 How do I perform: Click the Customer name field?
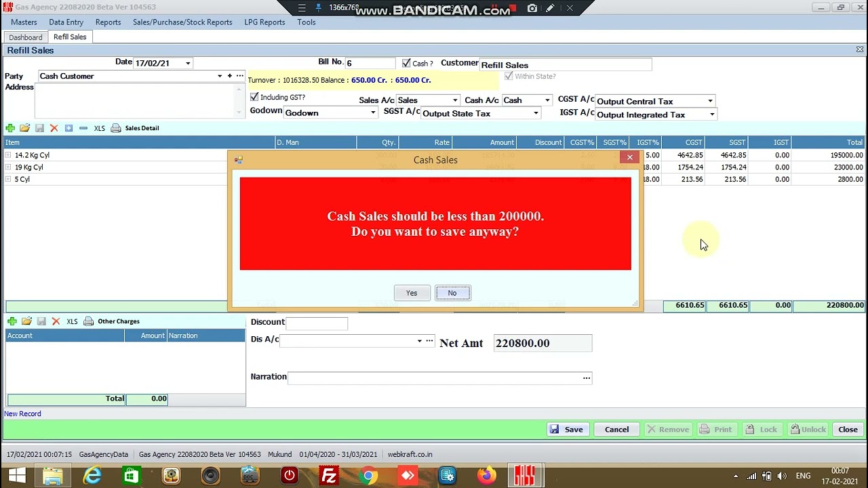[x=566, y=65]
